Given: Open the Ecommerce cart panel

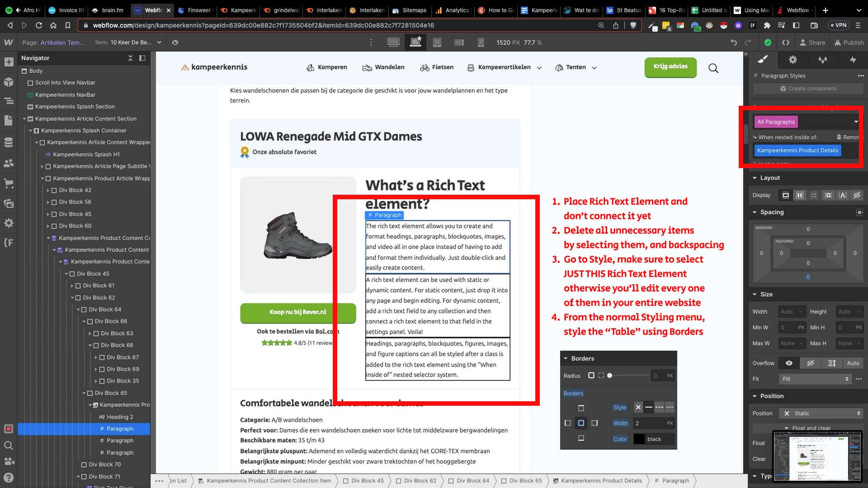Looking at the screenshot, I should tap(9, 183).
